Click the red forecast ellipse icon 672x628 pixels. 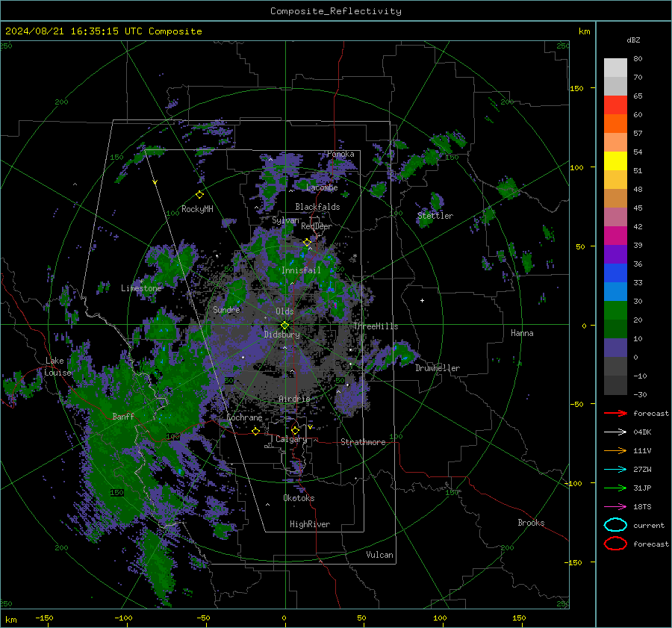point(615,544)
